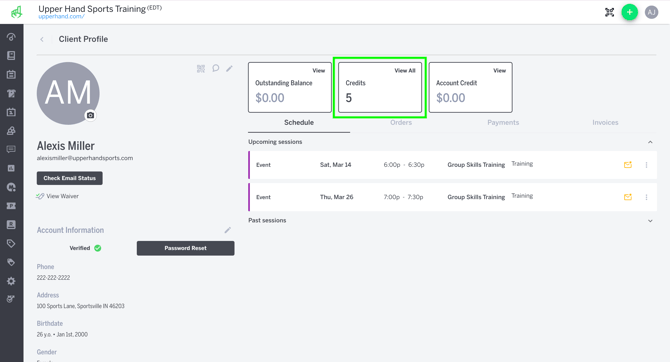Click the email alexismiller@upperhandsports.com
Image resolution: width=670 pixels, height=362 pixels.
click(85, 158)
